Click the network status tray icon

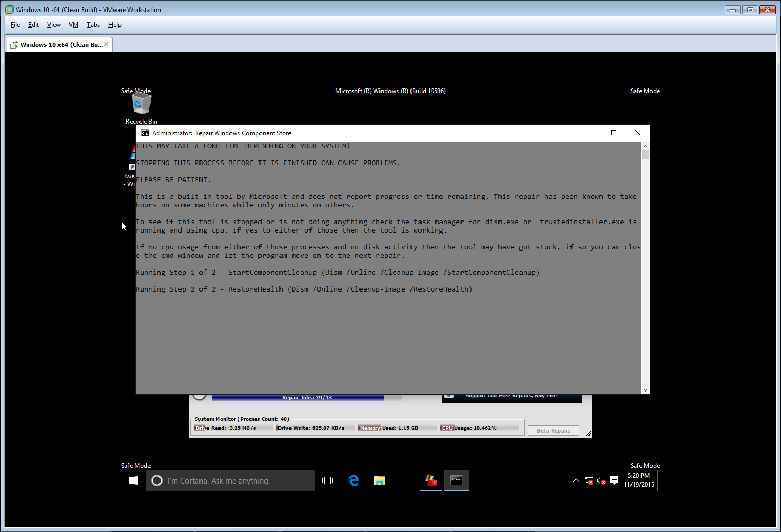(589, 480)
